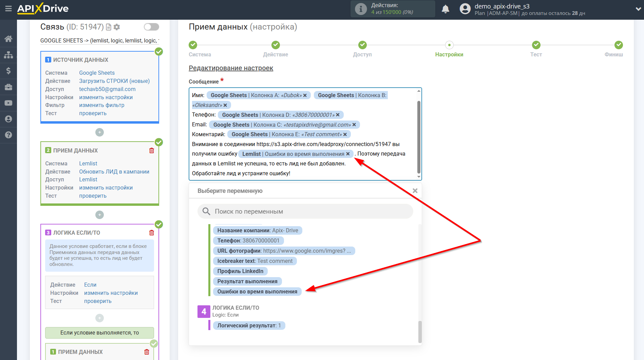The height and width of the screenshot is (360, 644).
Task: Select variable Ошибки во время выполнения
Action: coord(257,291)
